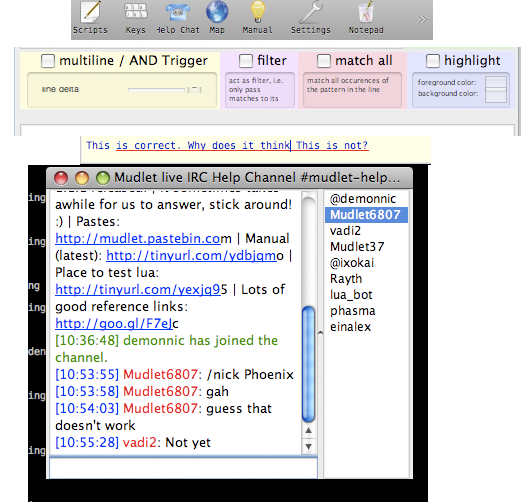521x502 pixels.
Task: Click the chat scrollbar down arrow
Action: point(308,446)
